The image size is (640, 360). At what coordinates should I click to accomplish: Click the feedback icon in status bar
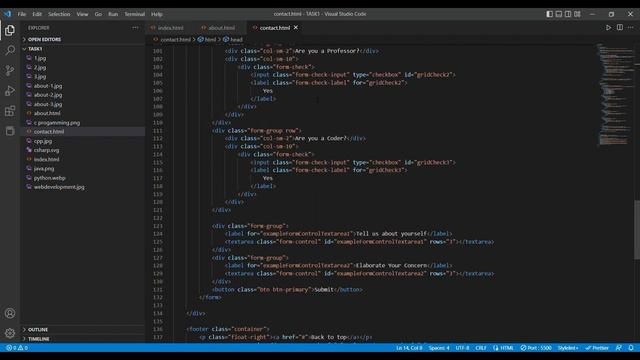[619, 348]
